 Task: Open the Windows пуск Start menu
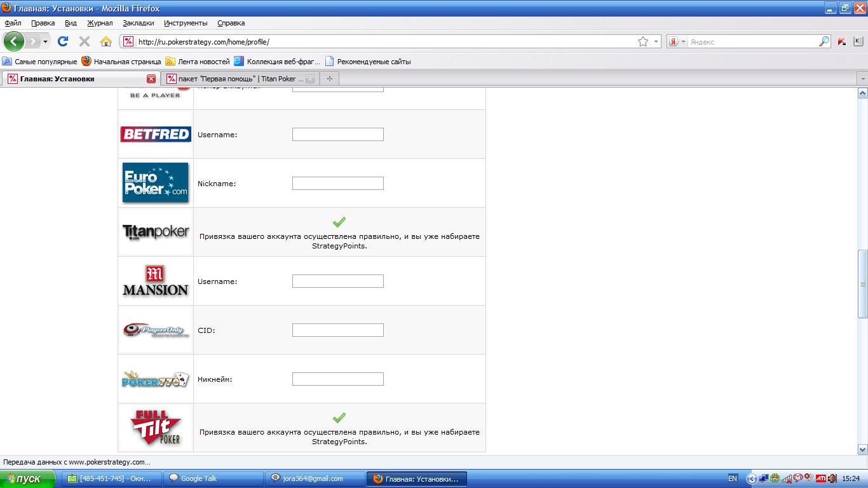pyautogui.click(x=29, y=478)
